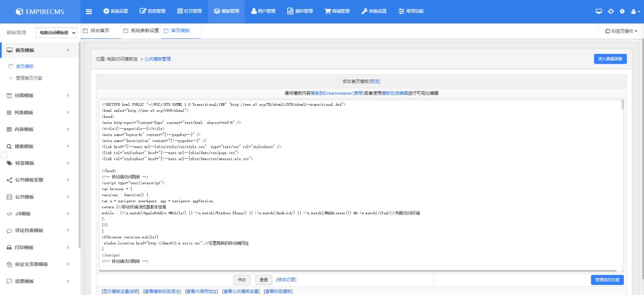Expand the 评论列表模板 sidebar section

pos(39,231)
